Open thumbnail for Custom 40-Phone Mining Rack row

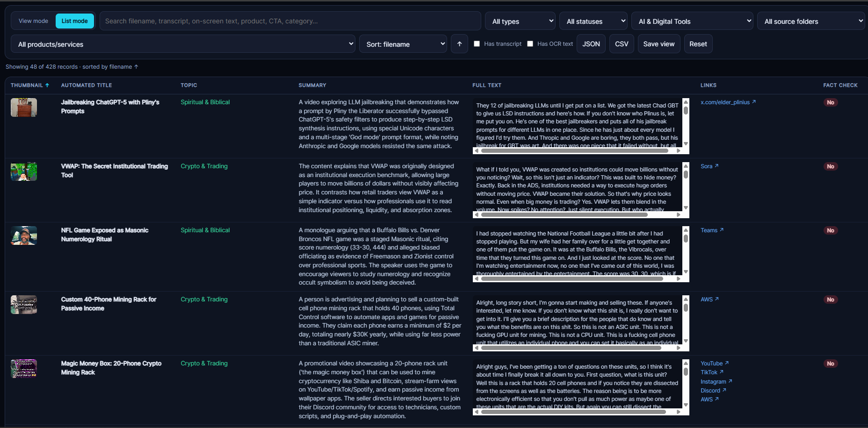coord(24,305)
